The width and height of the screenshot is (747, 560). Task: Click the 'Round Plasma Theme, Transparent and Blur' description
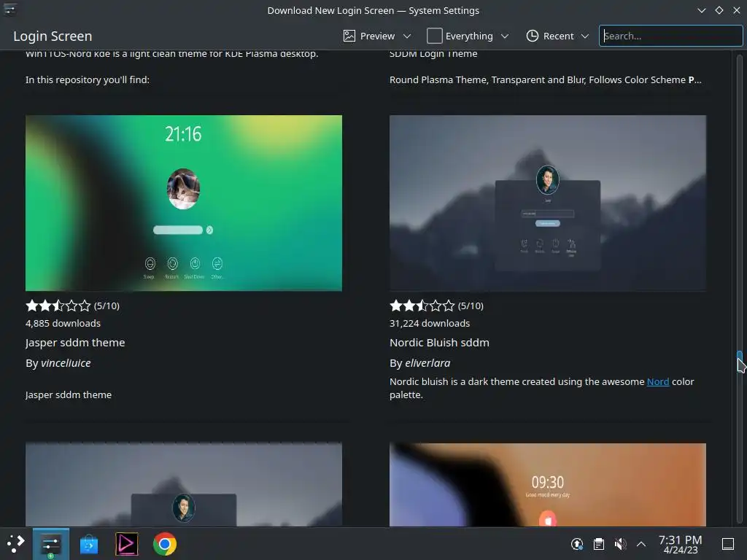pos(546,79)
